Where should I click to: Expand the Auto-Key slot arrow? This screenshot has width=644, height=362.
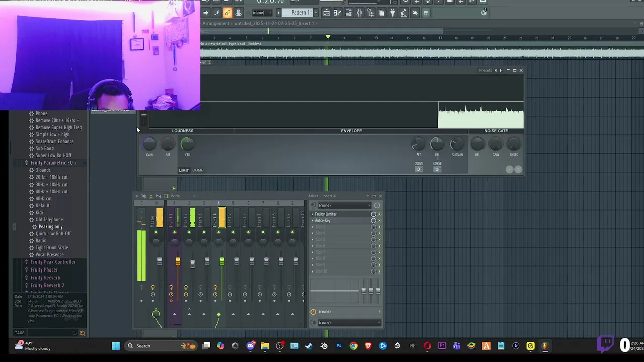[x=312, y=220]
